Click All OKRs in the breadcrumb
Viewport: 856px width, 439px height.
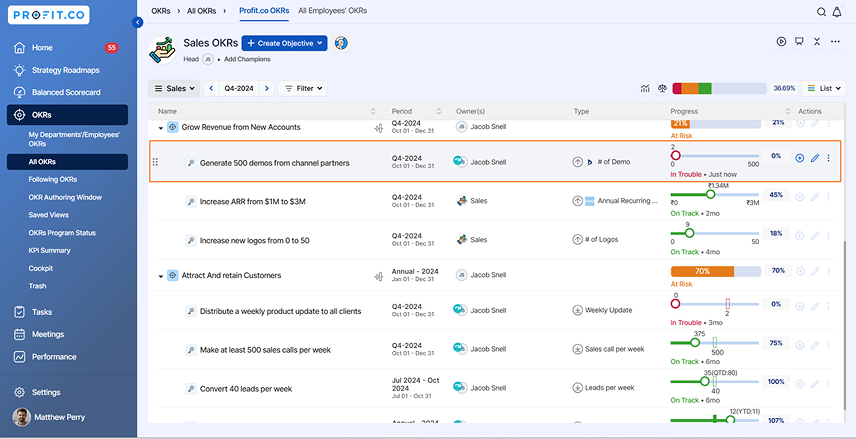click(x=199, y=11)
